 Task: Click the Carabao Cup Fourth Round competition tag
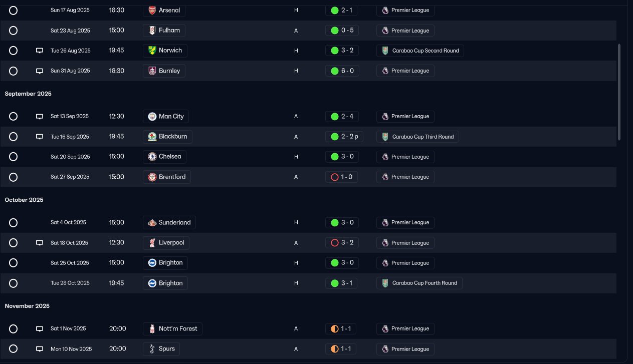[x=419, y=283]
